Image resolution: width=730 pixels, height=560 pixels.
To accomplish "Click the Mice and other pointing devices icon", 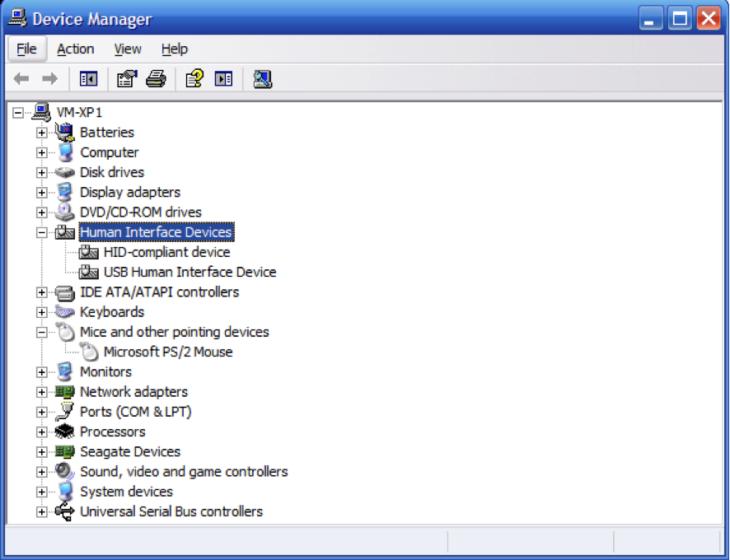I will [x=65, y=332].
